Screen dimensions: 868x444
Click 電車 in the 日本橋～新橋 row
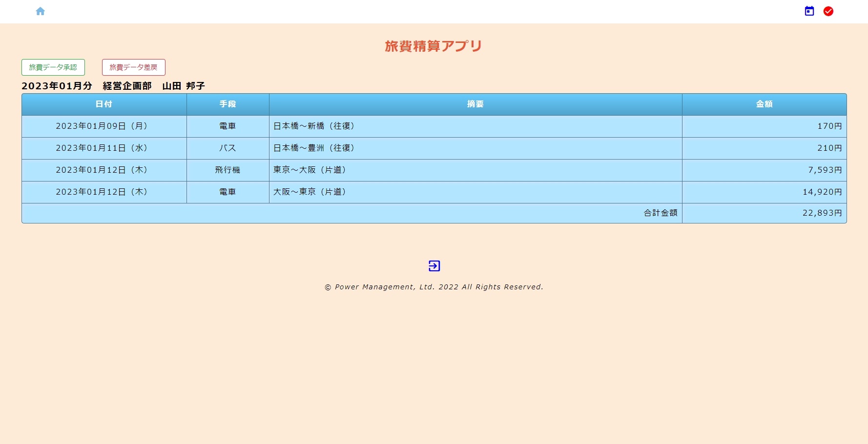[228, 126]
